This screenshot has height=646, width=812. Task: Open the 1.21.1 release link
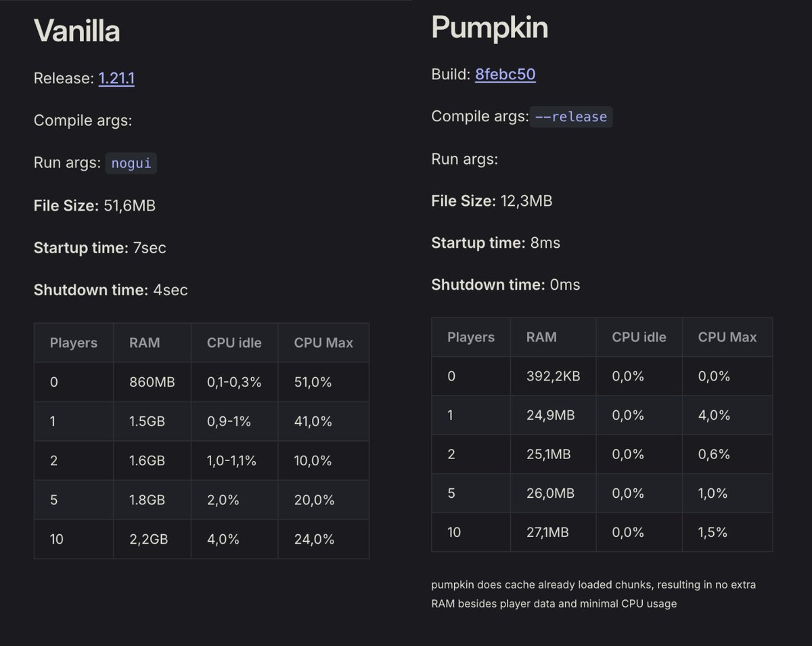[x=116, y=79]
